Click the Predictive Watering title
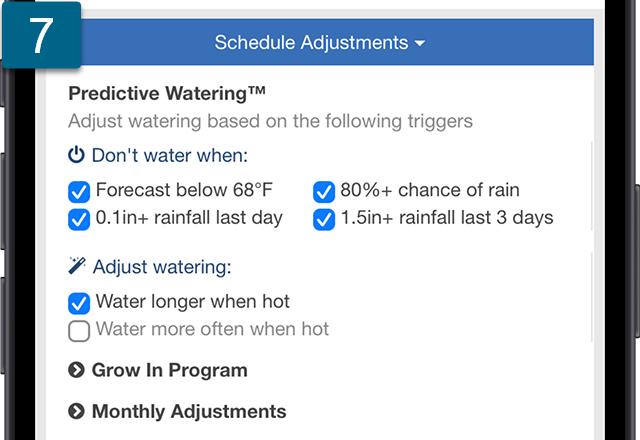This screenshot has width=640, height=440. (x=167, y=93)
